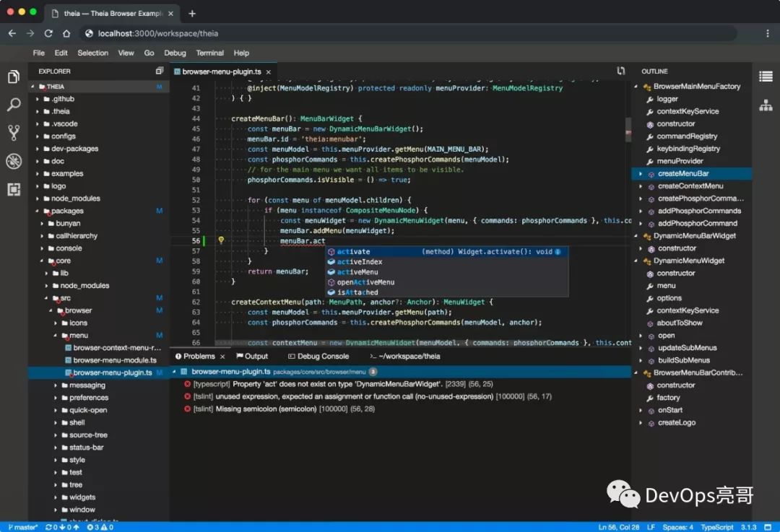Click the TypeScript language mode in status bar
Viewport: 780px width, 532px height.
(716, 527)
